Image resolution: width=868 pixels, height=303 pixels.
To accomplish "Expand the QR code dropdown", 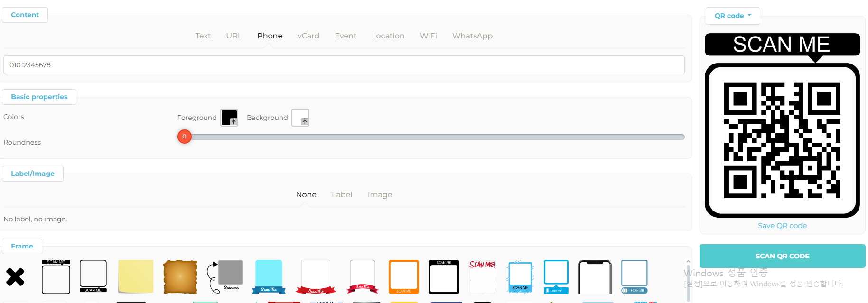I will [x=733, y=16].
